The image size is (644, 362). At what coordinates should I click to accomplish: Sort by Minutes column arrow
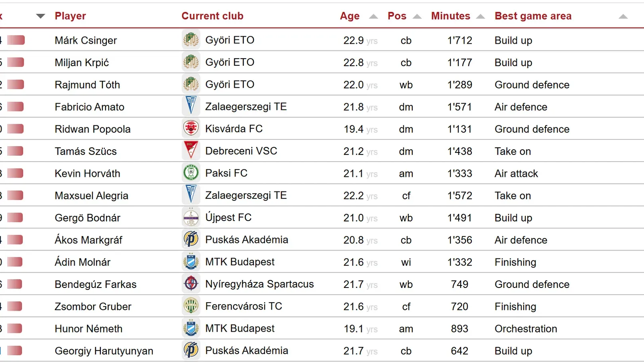[481, 17]
